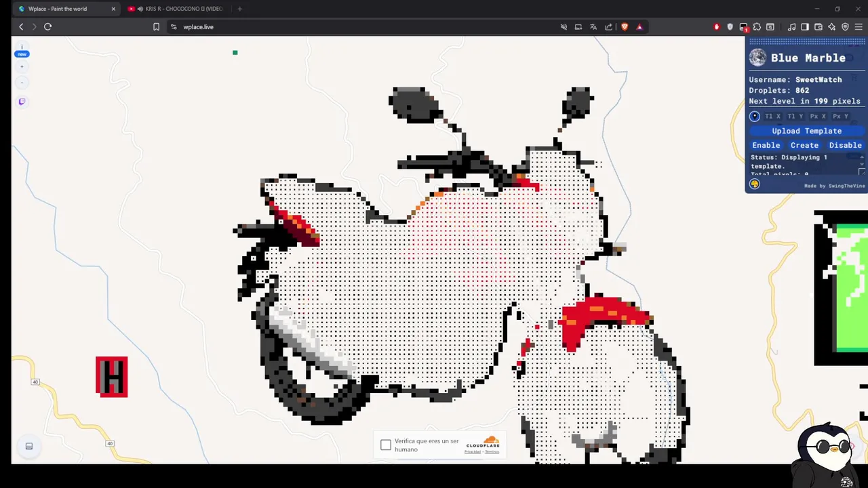
Task: Close the Wplace tab
Action: click(113, 9)
